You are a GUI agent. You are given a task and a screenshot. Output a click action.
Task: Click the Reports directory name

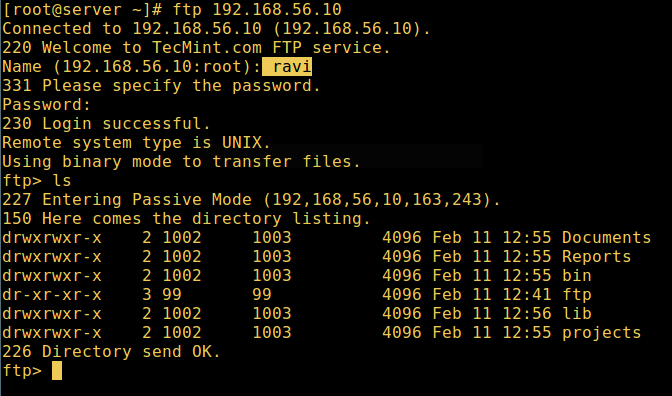point(597,256)
